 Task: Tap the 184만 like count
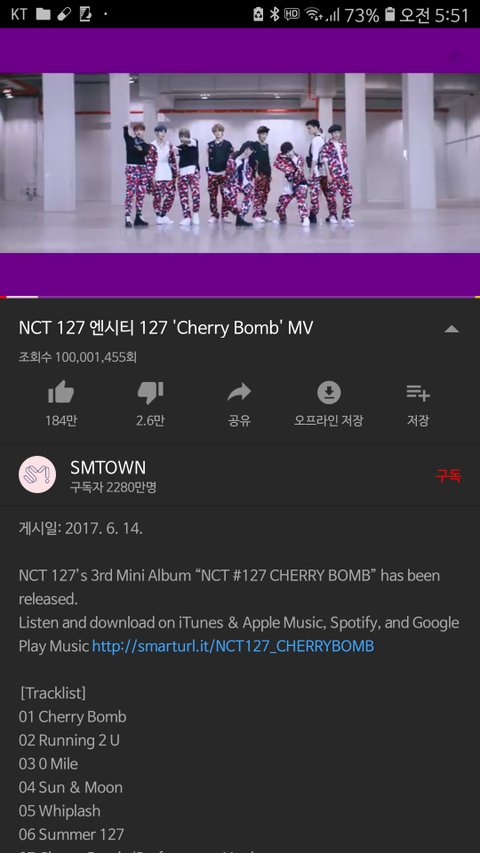click(61, 421)
